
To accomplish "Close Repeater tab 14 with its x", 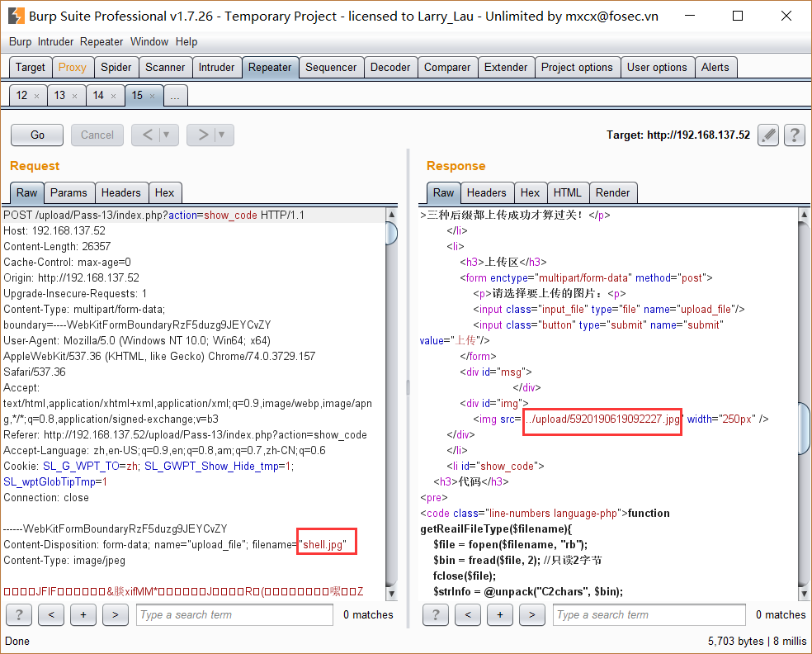I will click(x=113, y=96).
